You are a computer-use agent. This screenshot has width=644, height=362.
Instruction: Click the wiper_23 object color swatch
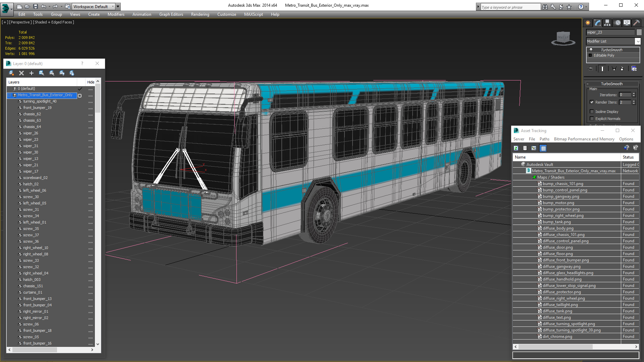tap(639, 32)
